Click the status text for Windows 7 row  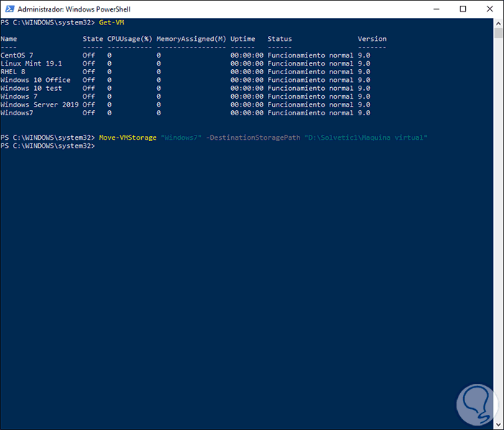tap(310, 97)
